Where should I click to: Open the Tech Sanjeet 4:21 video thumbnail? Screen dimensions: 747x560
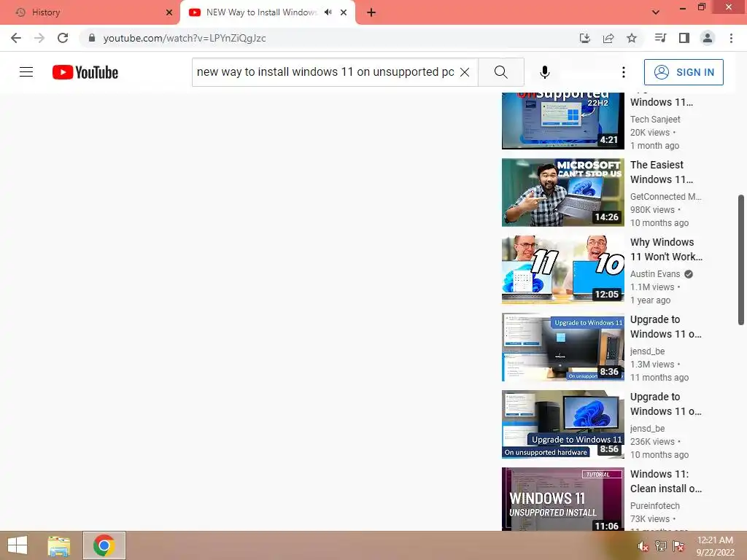562,120
